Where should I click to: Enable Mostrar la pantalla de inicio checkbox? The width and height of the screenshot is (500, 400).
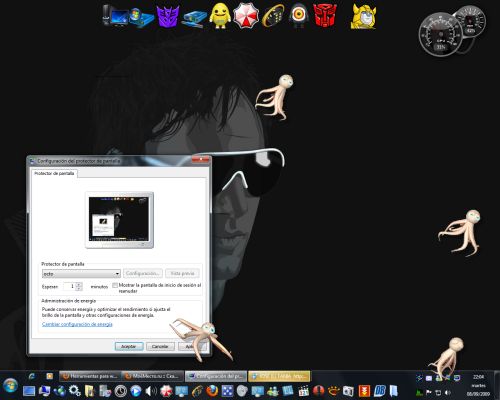(115, 285)
